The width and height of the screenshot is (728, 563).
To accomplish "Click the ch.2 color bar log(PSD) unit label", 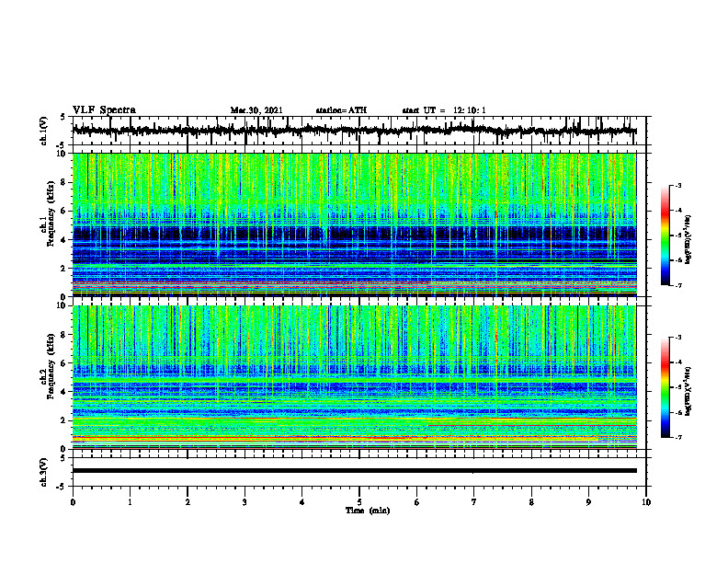I will click(688, 392).
